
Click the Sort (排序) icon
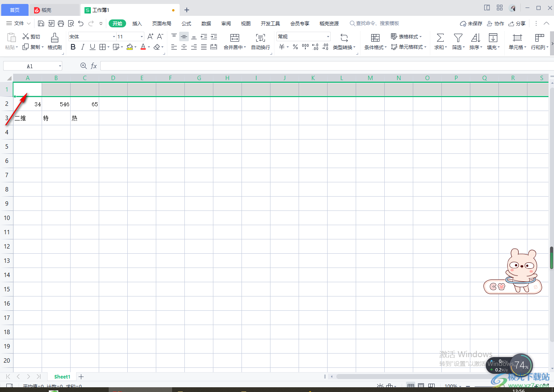coord(475,38)
